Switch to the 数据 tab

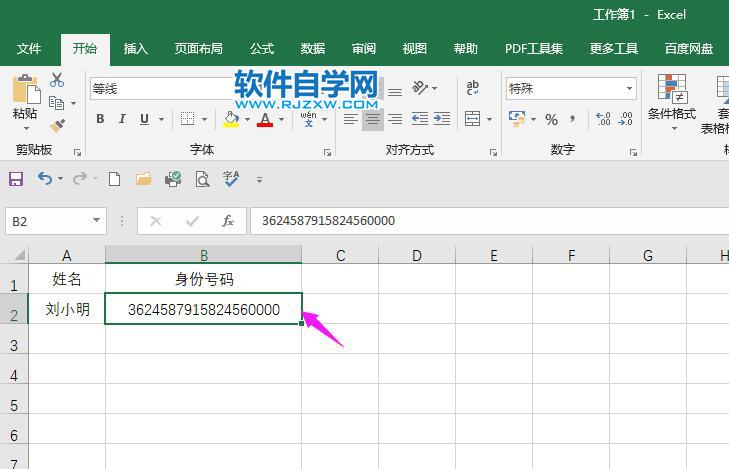click(x=312, y=48)
